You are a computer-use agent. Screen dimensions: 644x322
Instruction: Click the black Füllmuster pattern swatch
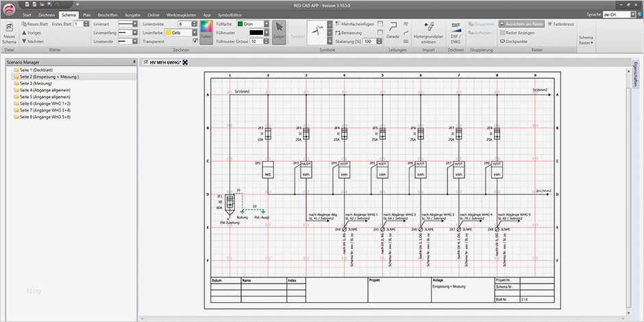pyautogui.click(x=256, y=32)
